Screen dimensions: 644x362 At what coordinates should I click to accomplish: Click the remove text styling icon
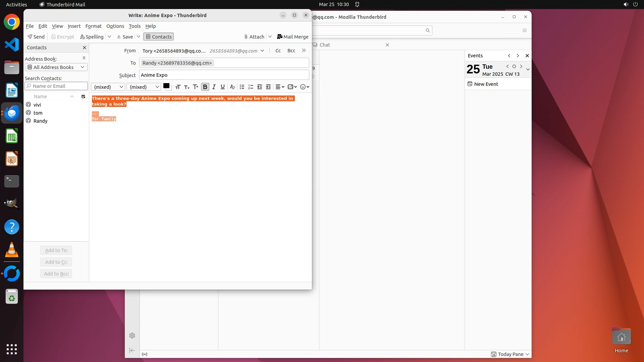232,87
